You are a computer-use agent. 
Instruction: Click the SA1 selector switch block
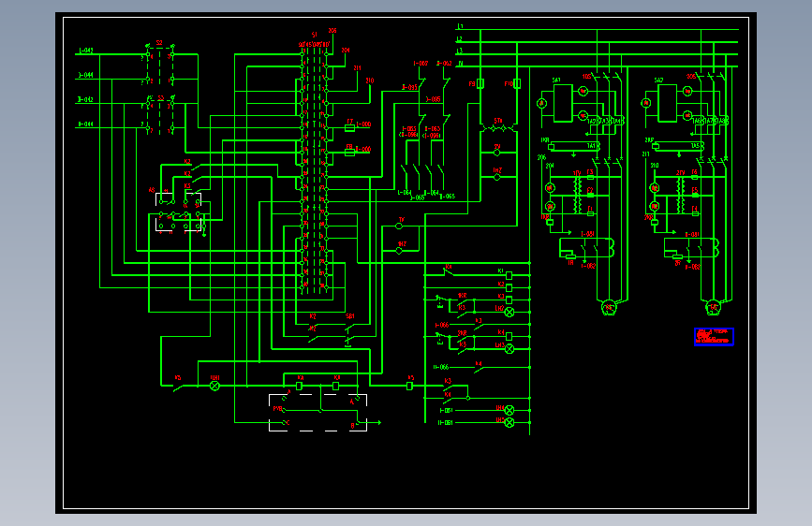[563, 103]
